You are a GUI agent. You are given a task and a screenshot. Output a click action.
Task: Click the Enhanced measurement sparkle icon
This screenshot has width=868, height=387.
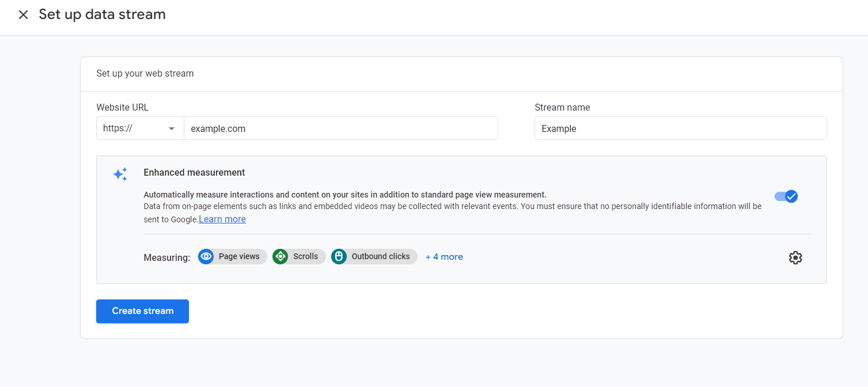pyautogui.click(x=120, y=174)
